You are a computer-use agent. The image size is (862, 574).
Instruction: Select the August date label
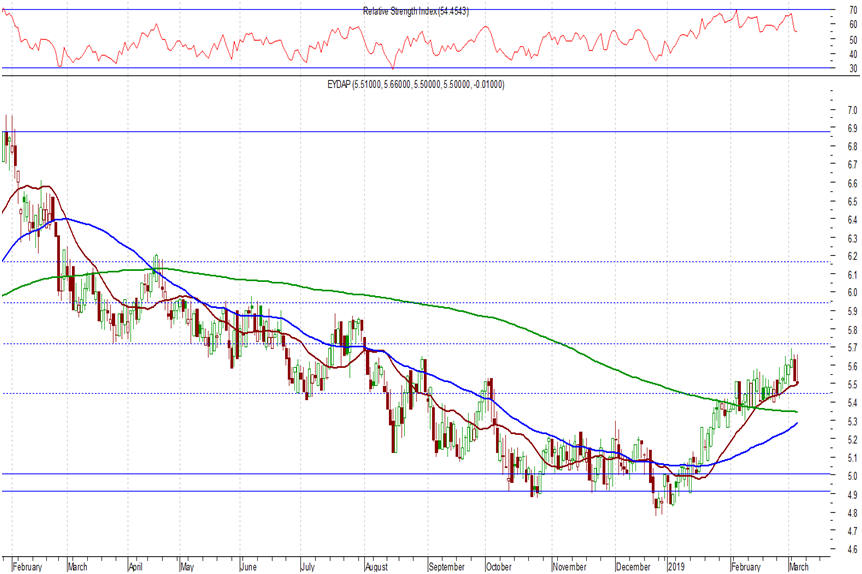coord(377,566)
